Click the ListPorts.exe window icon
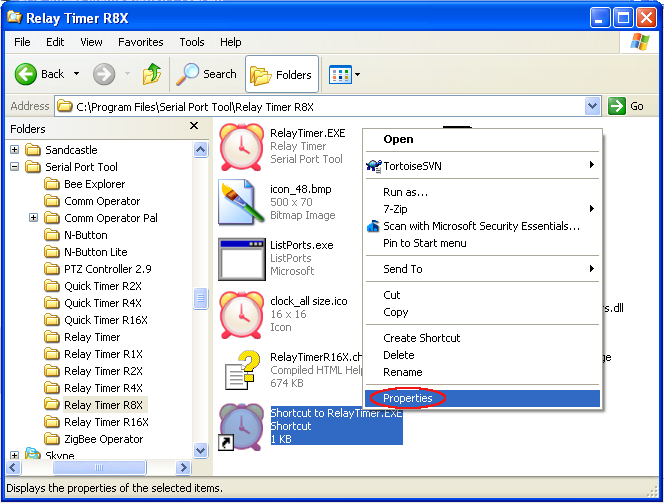 coord(242,259)
